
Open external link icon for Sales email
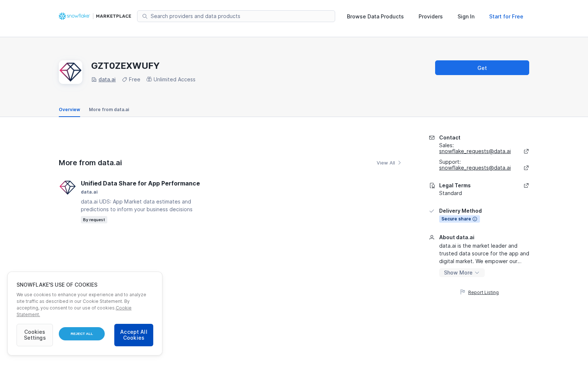[526, 151]
